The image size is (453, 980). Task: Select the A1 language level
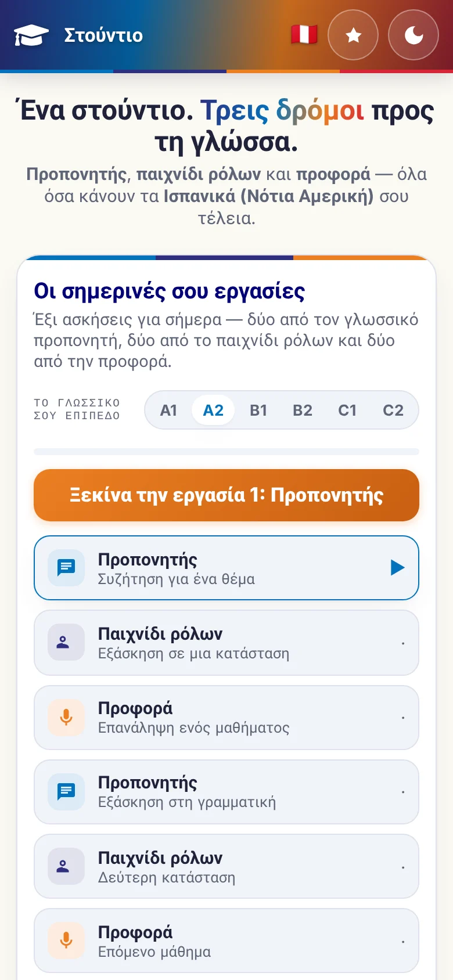tap(168, 410)
